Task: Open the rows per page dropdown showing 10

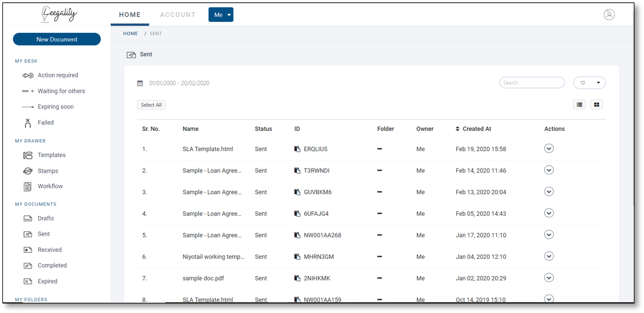Action: click(x=589, y=83)
